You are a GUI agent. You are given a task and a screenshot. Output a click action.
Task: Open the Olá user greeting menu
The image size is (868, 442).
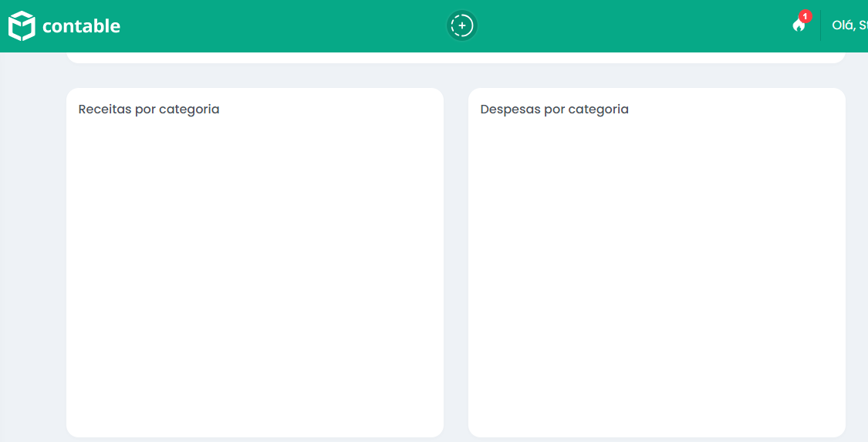[849, 25]
